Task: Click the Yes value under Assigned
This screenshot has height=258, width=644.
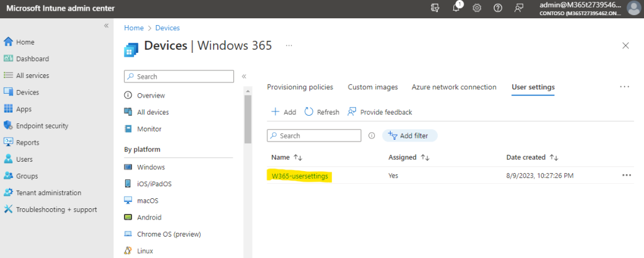Action: click(393, 176)
